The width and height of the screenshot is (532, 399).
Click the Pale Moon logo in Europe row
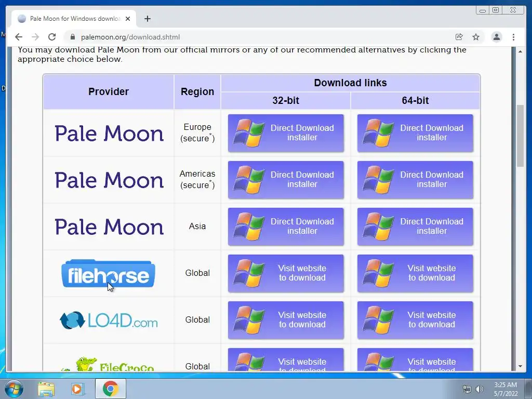point(109,133)
